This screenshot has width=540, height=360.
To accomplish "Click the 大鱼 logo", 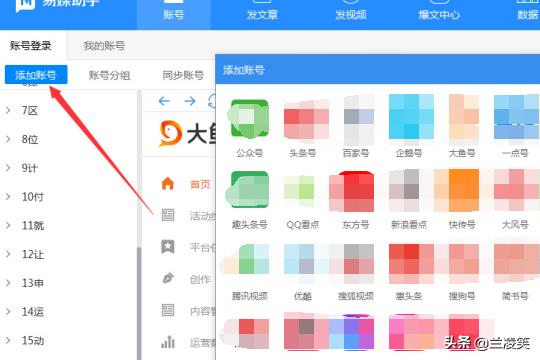I will coord(187,133).
